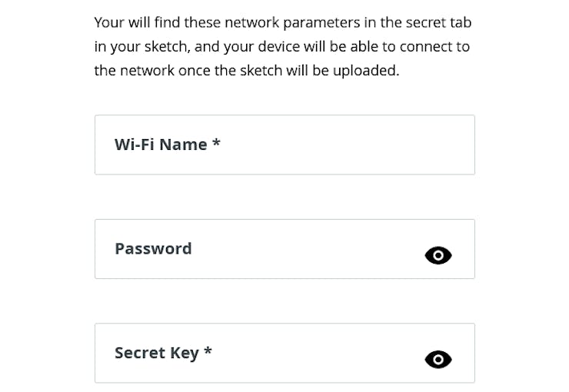Image resolution: width=569 pixels, height=392 pixels.
Task: Show the Password field contents
Action: (x=438, y=256)
